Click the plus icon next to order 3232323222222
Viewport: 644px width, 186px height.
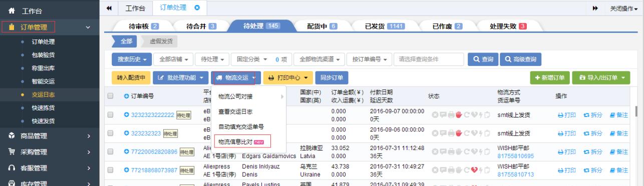point(126,115)
